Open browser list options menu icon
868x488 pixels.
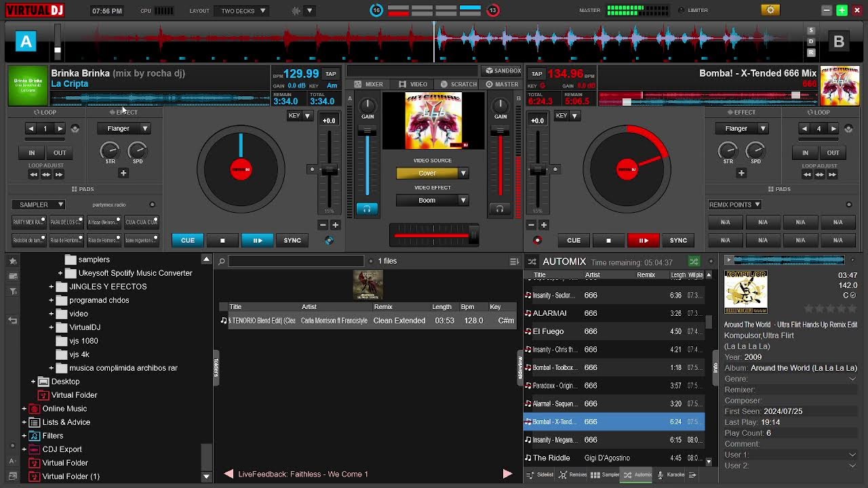click(514, 261)
